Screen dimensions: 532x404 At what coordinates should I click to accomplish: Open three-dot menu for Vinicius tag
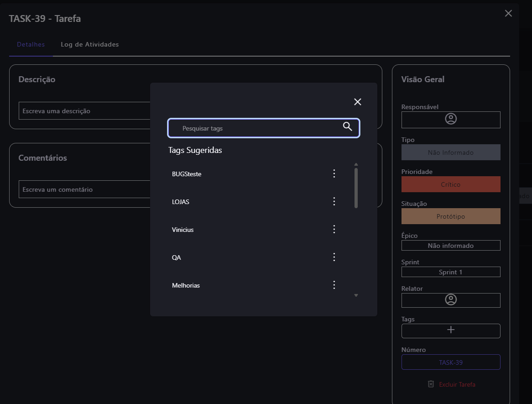pyautogui.click(x=334, y=229)
